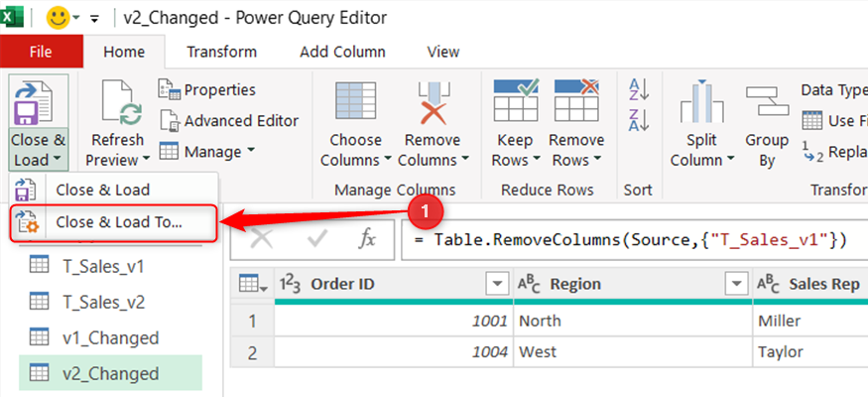Click the Excel application icon
The image size is (868, 397).
[x=11, y=18]
